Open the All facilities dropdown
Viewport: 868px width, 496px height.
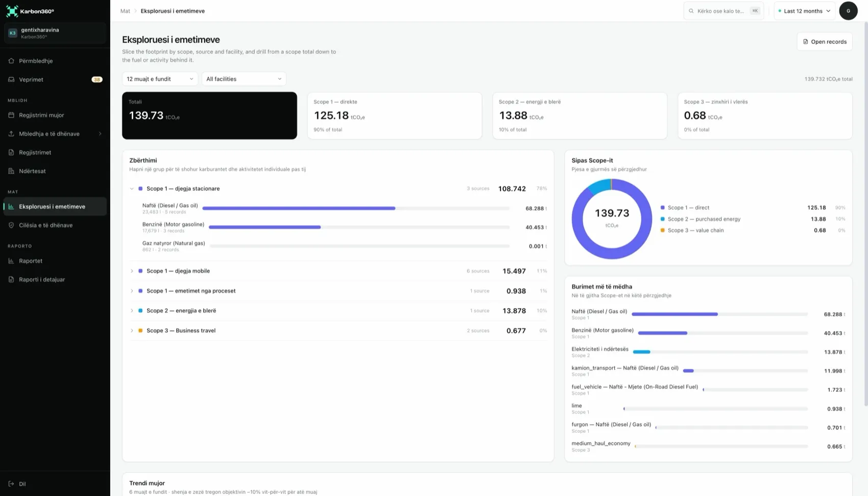(244, 79)
